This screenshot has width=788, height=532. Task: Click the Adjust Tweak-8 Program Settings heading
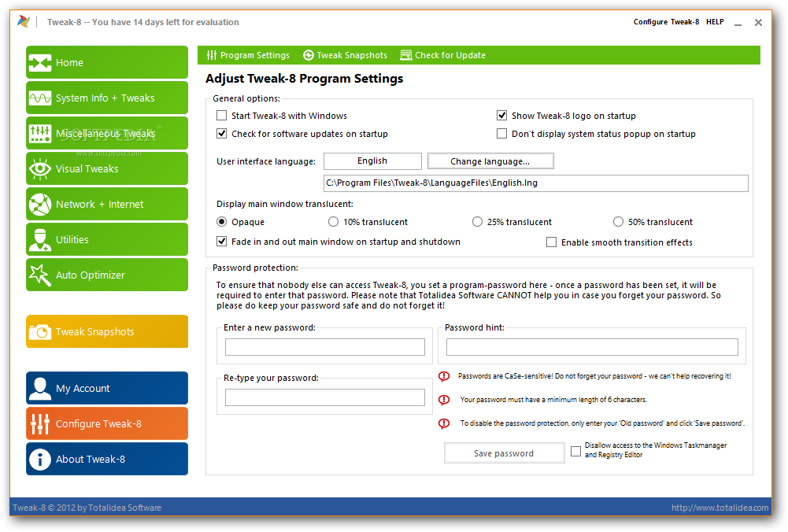[304, 79]
